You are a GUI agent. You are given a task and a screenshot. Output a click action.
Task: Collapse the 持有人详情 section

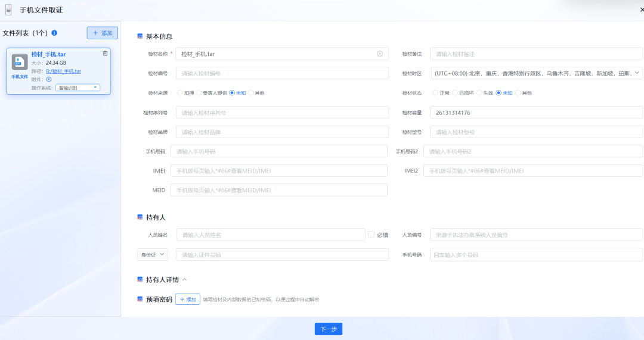(184, 280)
